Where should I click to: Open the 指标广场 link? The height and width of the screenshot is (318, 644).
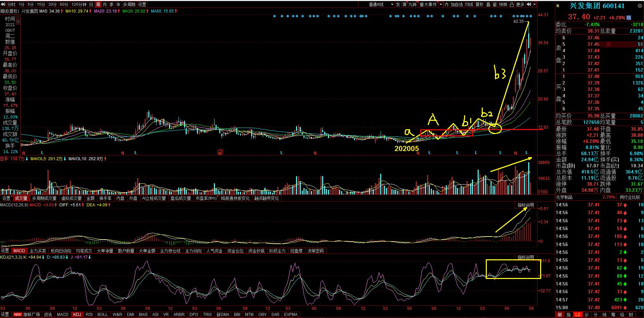click(x=32, y=315)
